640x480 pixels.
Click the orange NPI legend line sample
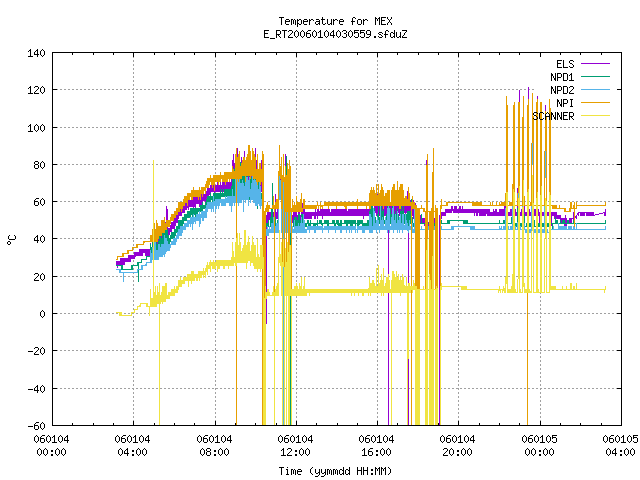pos(596,102)
